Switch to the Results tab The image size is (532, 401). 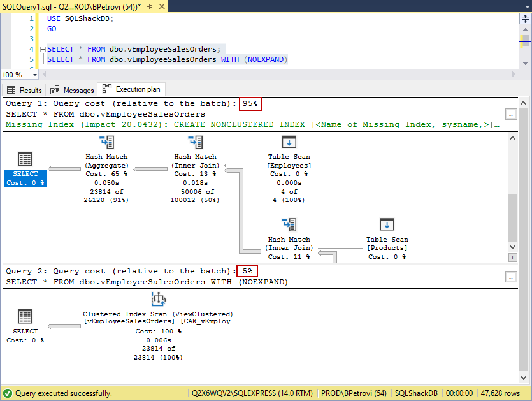[24, 91]
